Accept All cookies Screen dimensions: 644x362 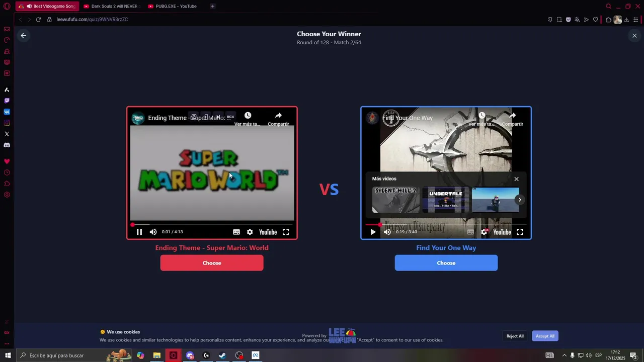pyautogui.click(x=545, y=336)
